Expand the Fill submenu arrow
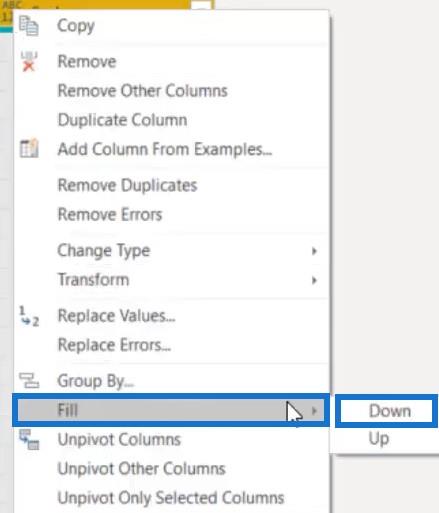439x513 pixels. click(314, 411)
